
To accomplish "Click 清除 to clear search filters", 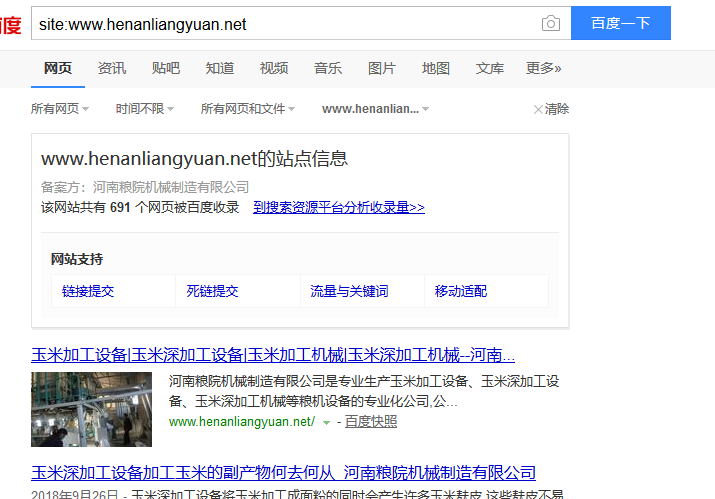I will pyautogui.click(x=551, y=109).
